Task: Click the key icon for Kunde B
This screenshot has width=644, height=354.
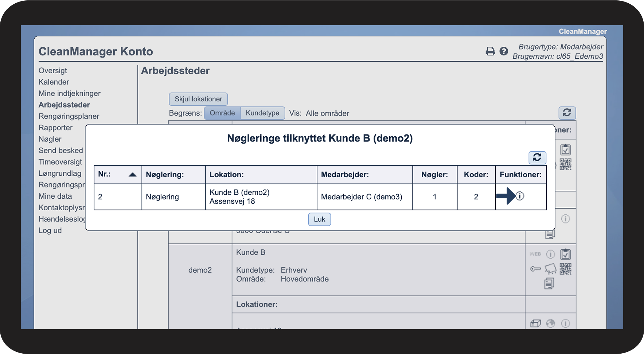Action: click(535, 269)
